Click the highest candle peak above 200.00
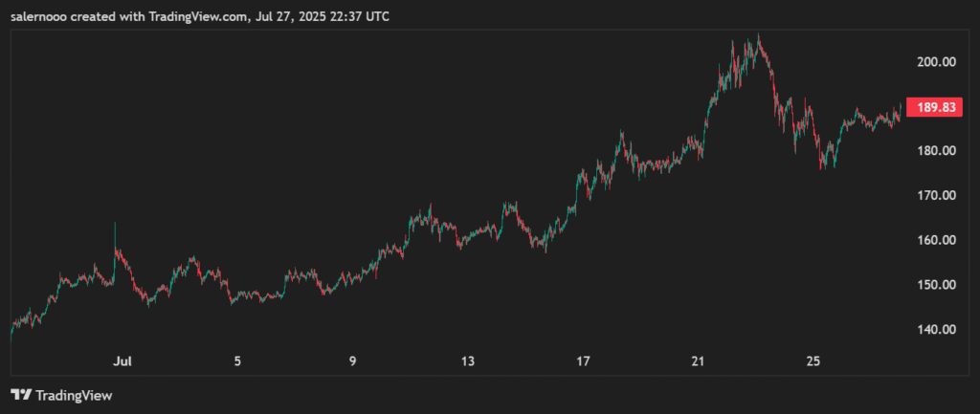Screen dimensions: 980x414 pos(759,37)
